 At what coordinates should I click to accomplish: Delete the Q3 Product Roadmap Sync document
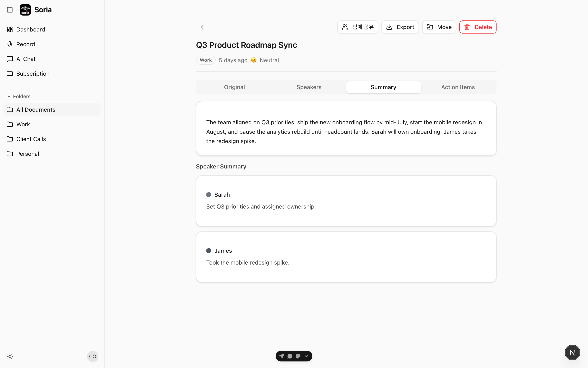pos(478,27)
